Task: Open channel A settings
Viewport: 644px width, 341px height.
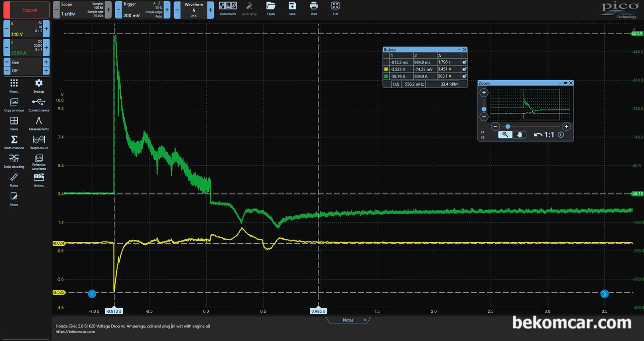Action: point(27,28)
